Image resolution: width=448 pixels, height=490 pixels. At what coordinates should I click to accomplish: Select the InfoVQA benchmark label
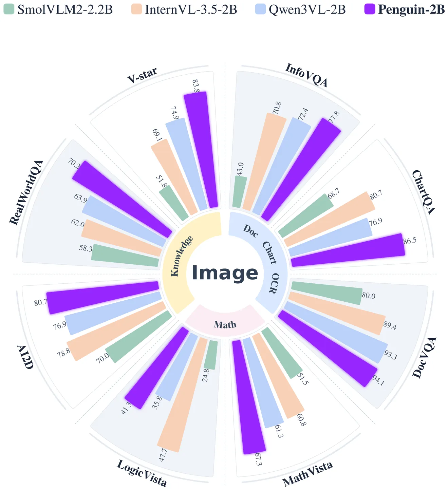tap(306, 75)
